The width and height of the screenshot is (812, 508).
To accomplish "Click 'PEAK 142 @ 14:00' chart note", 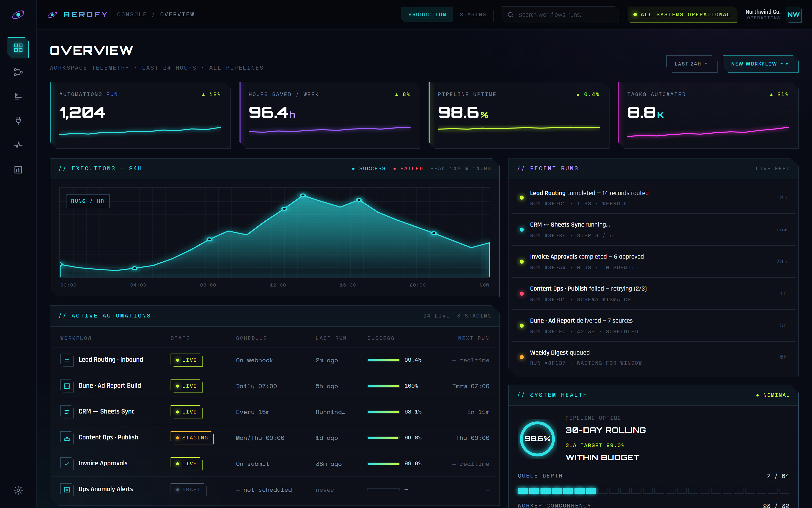I will [461, 168].
